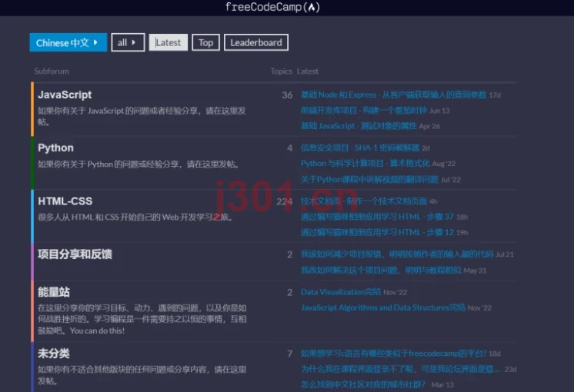The image size is (574, 392).
Task: Open topic 我该如何减少项目报错
Action: click(x=397, y=254)
